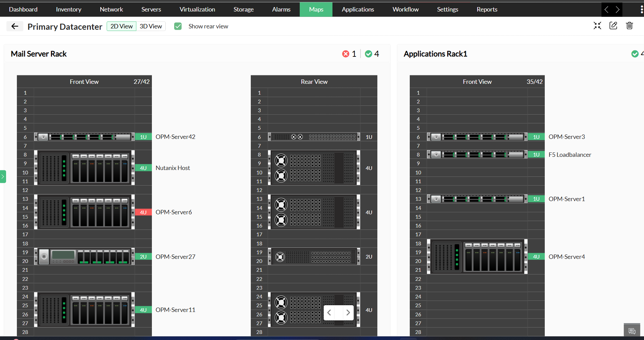Open the Workflow tab

point(406,9)
